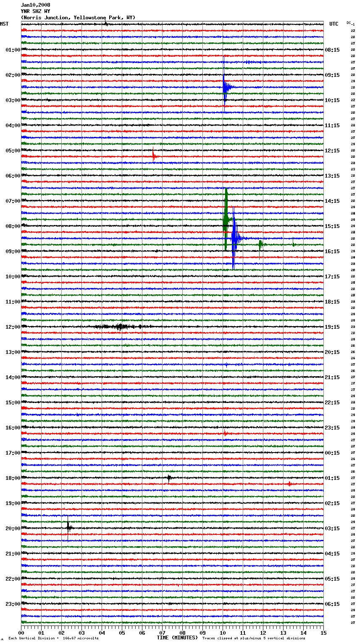Click the large green seismic event near 07:30
357x644 pixels.
pos(226,219)
